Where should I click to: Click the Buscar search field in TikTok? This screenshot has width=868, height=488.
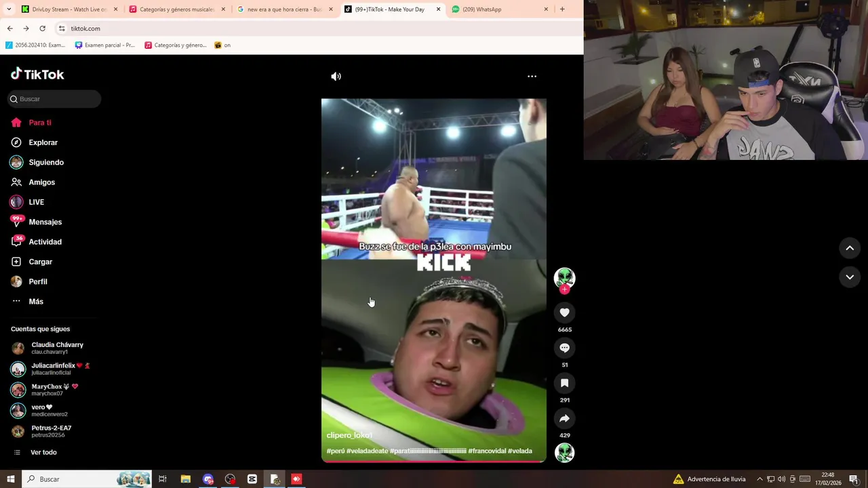(54, 99)
